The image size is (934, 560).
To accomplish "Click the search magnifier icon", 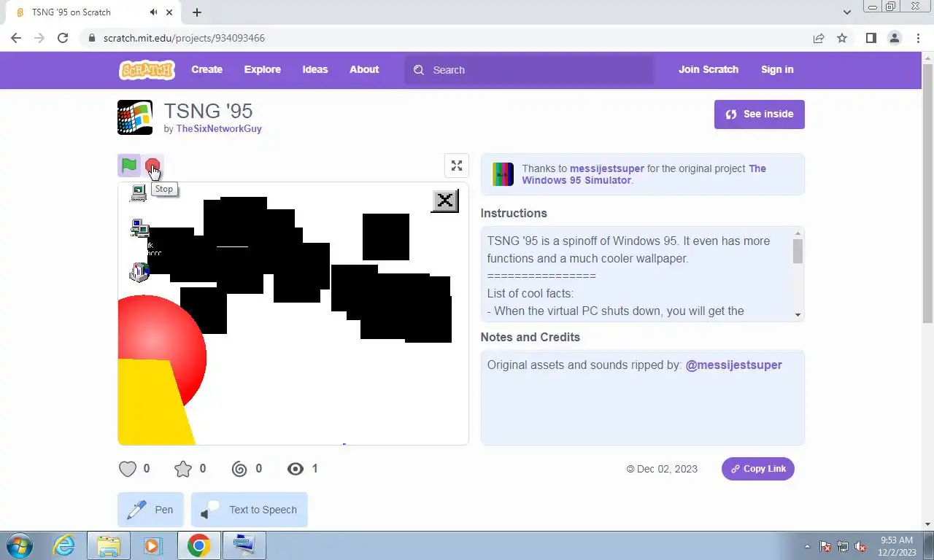I will [418, 70].
